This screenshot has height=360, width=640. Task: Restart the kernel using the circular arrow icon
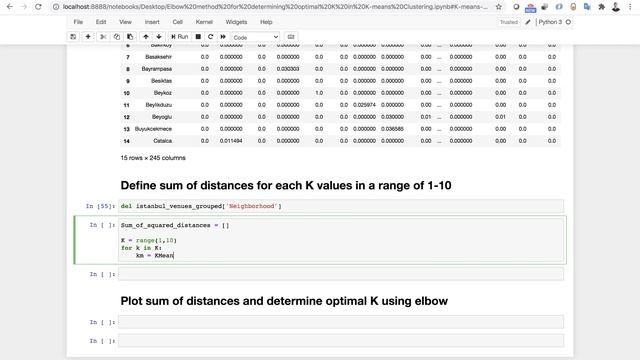[x=211, y=37]
